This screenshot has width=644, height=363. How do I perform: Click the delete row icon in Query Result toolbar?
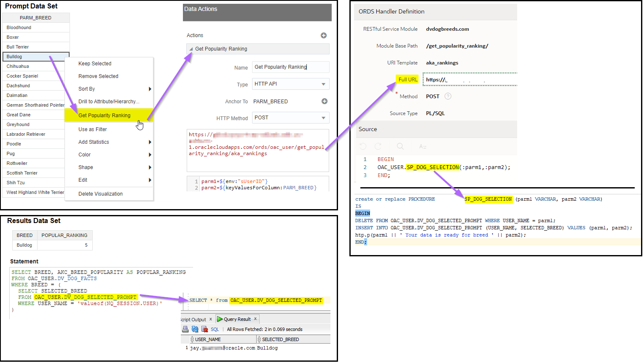[204, 329]
